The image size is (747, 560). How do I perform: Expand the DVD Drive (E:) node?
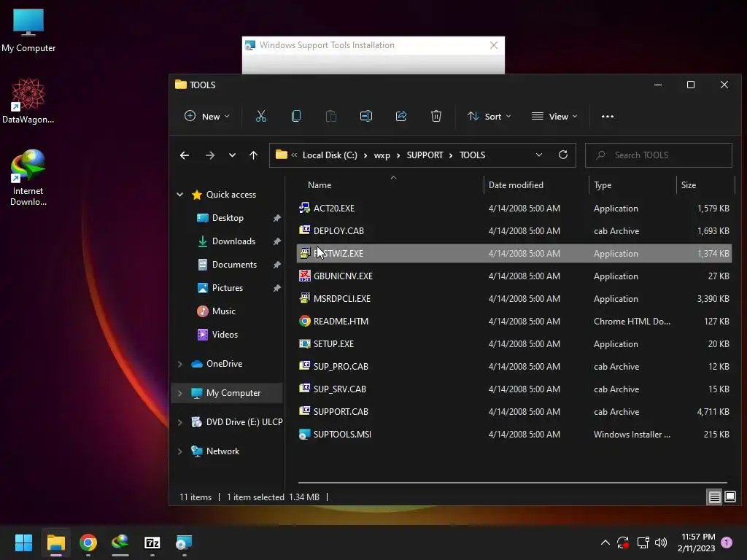pyautogui.click(x=180, y=422)
